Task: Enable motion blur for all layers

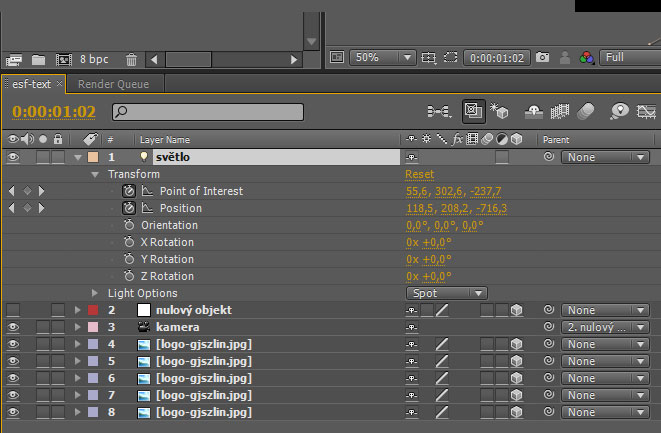Action: [586, 111]
